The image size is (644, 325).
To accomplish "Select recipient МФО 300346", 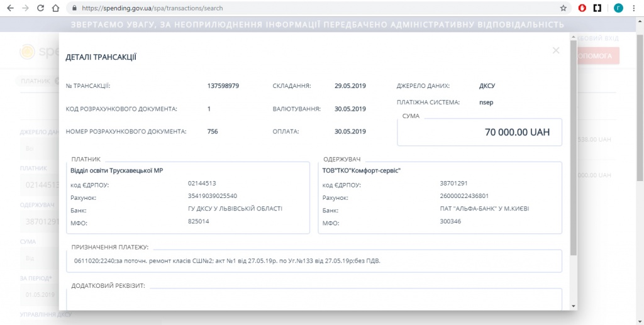I will click(450, 221).
